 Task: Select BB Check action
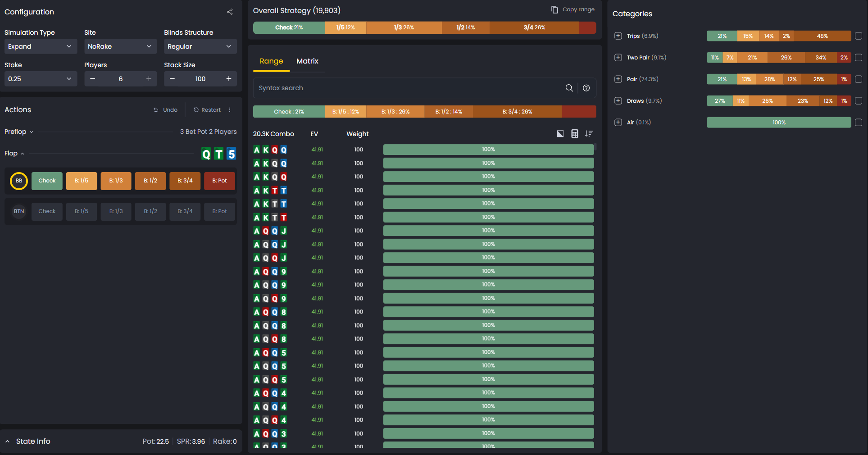(47, 181)
